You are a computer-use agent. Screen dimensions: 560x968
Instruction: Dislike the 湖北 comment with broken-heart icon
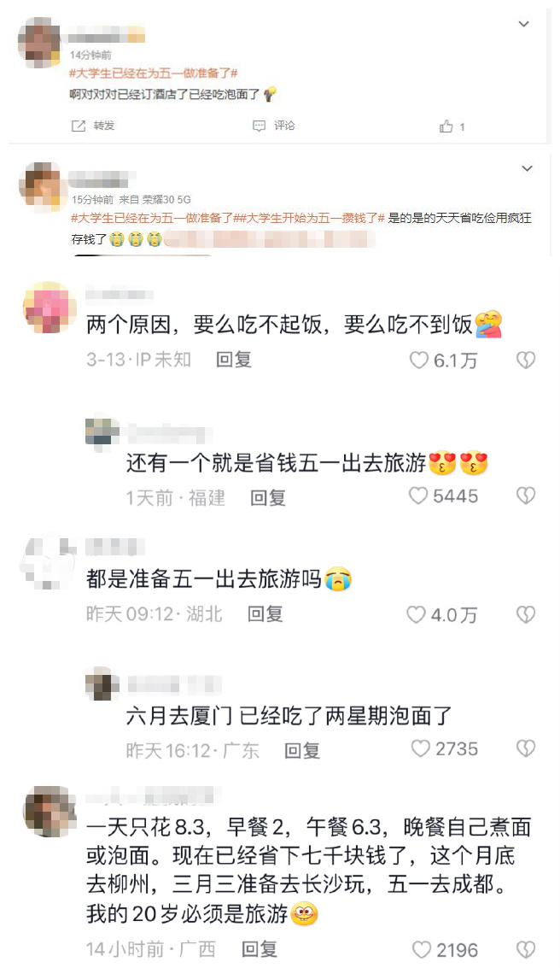pos(526,614)
